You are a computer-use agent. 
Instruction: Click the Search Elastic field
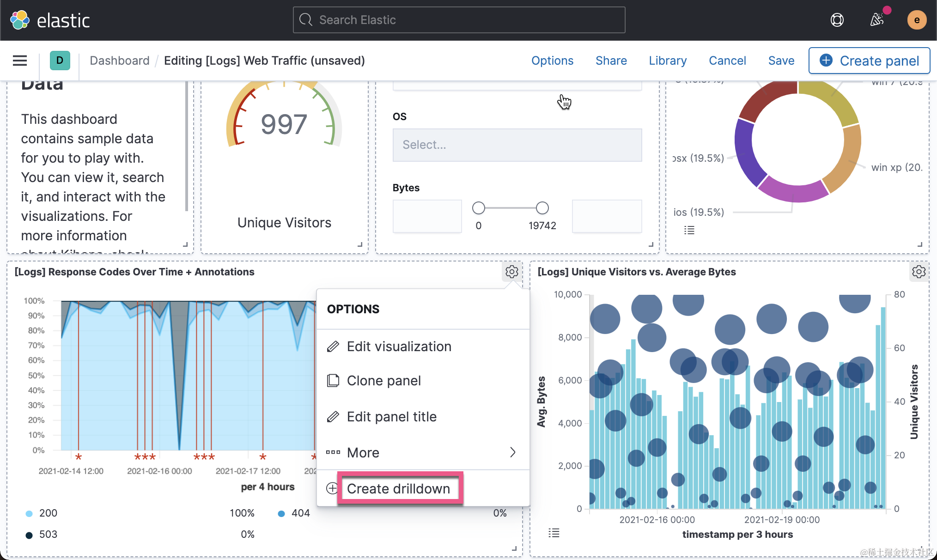pos(459,20)
